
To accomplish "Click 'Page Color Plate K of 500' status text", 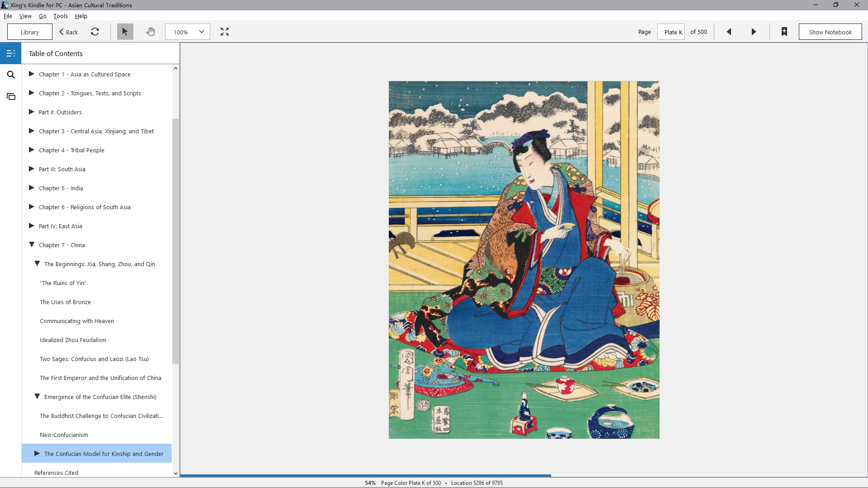I will click(411, 483).
